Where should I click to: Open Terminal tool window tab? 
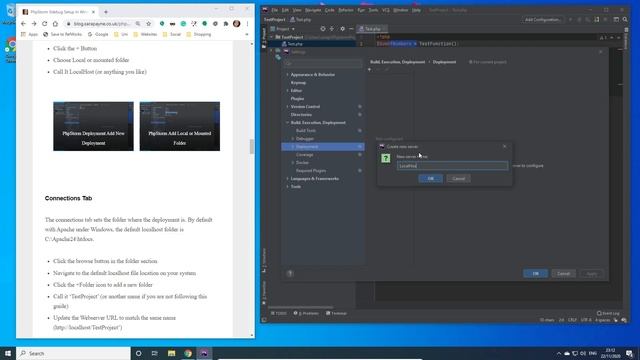(336, 313)
